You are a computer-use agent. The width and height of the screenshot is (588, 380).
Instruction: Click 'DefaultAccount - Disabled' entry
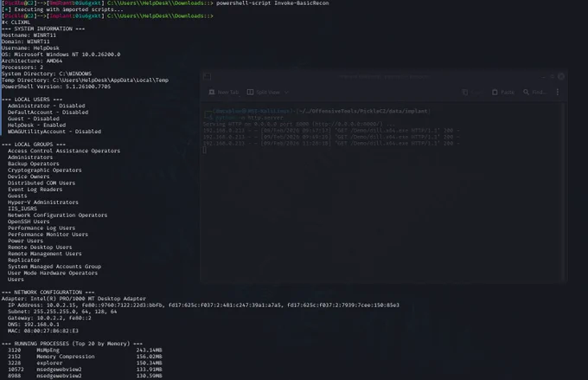click(x=48, y=112)
